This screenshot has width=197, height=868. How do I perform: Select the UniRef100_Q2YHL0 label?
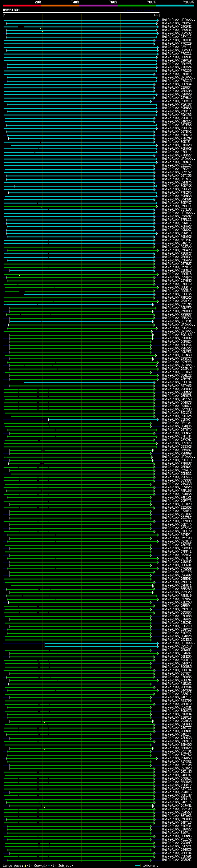click(x=176, y=98)
